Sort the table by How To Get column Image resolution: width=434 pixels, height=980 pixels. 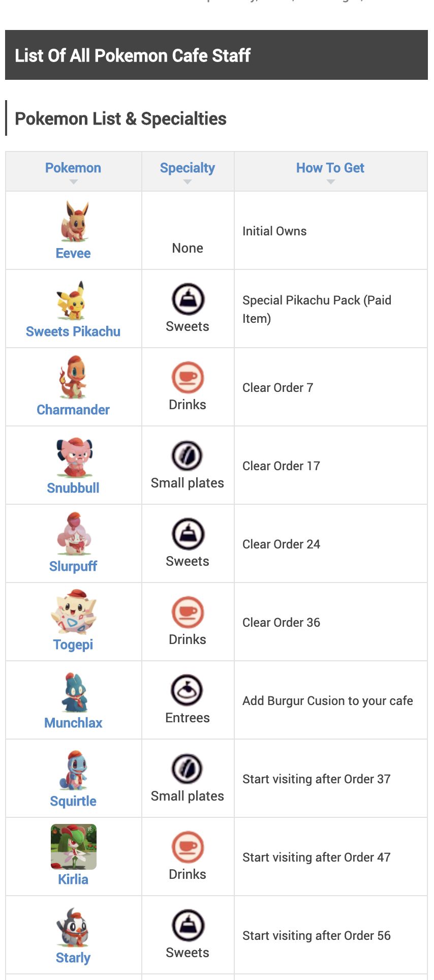[x=330, y=168]
